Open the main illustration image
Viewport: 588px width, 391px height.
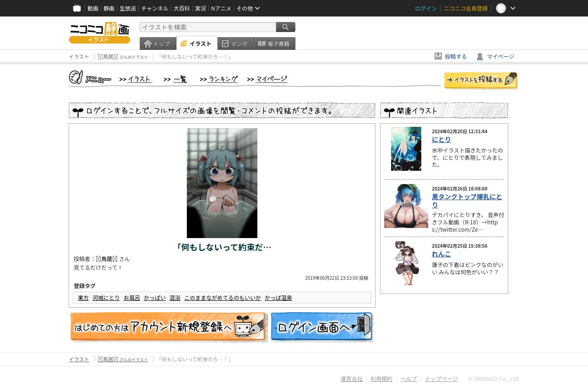pyautogui.click(x=222, y=183)
